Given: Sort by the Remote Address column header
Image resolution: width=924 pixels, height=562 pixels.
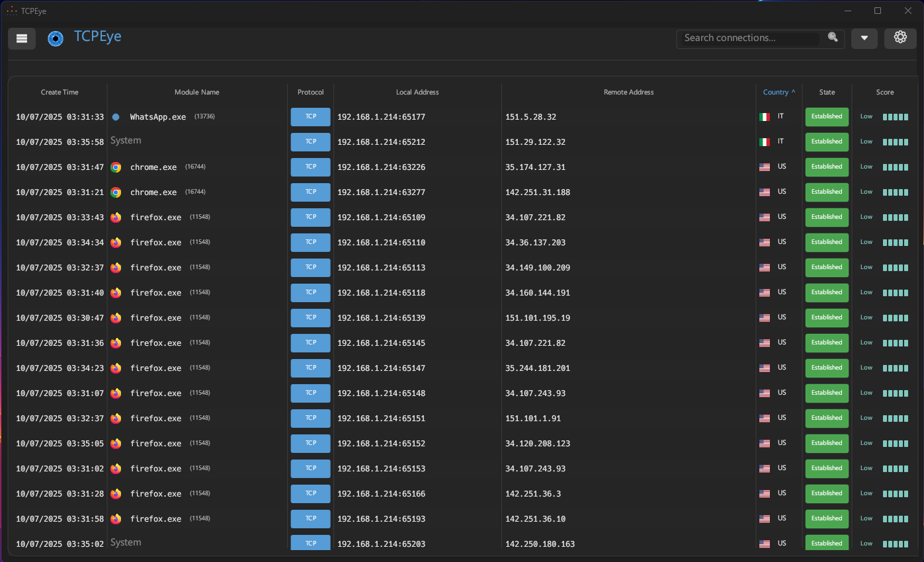Looking at the screenshot, I should (629, 93).
